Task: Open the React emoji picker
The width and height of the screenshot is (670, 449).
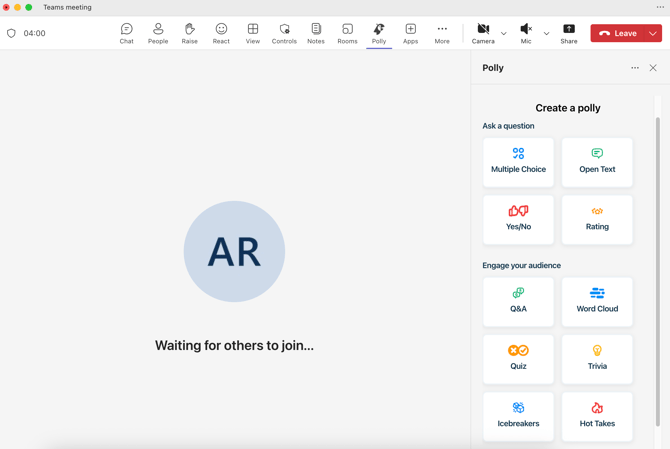Action: 221,33
